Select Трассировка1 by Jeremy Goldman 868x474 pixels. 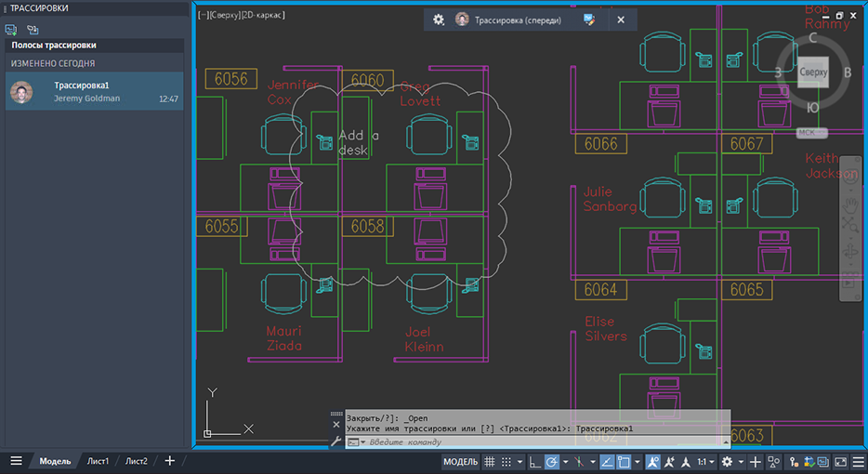click(93, 92)
